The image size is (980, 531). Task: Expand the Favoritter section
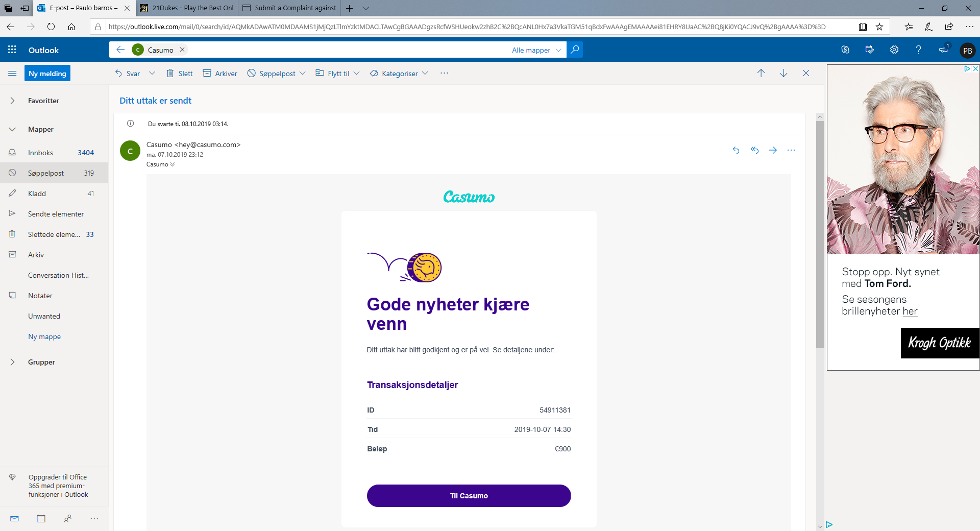pos(12,101)
